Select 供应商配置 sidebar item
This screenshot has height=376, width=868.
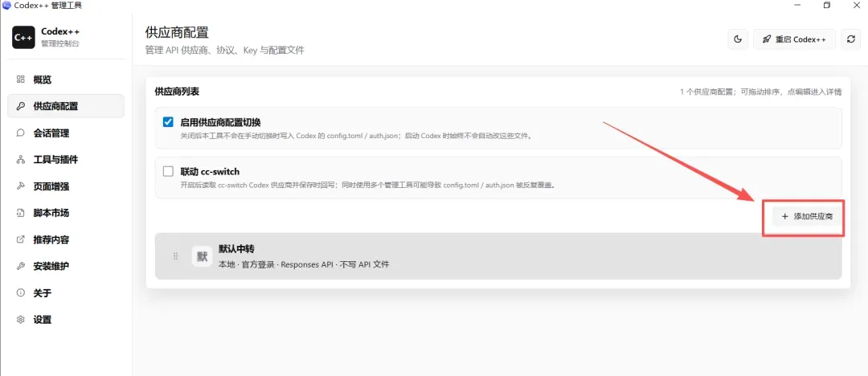pos(65,106)
